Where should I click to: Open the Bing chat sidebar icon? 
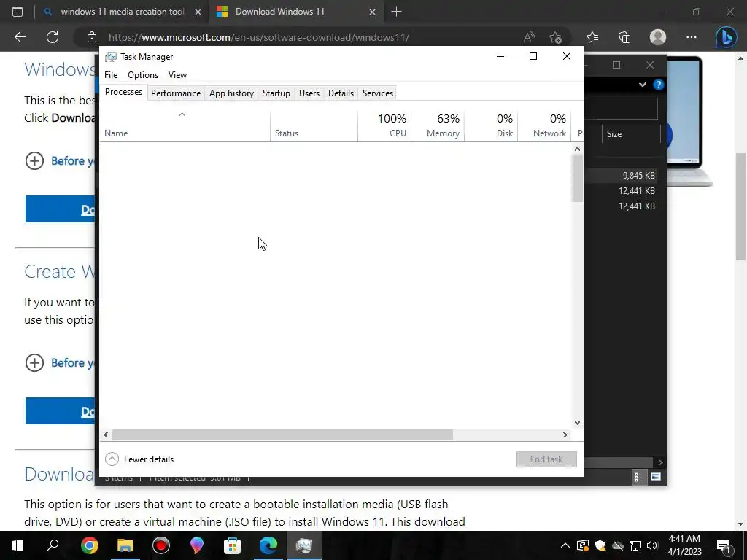coord(726,37)
